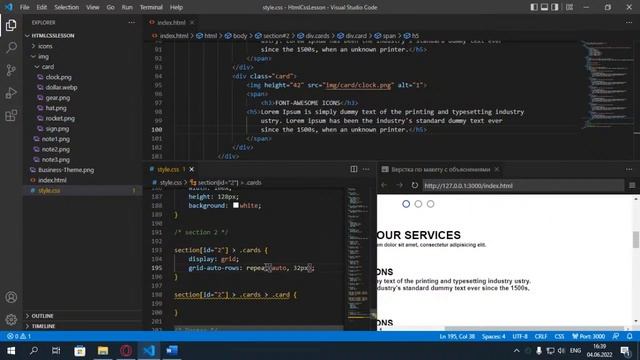
Task: Open Opera browser from taskbar
Action: pos(126,351)
